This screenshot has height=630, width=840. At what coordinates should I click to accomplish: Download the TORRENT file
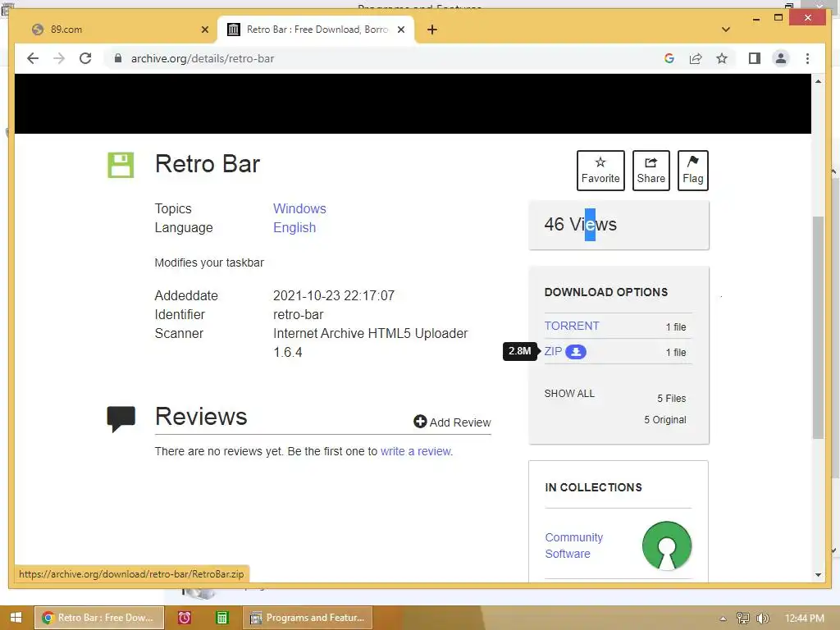click(x=572, y=326)
